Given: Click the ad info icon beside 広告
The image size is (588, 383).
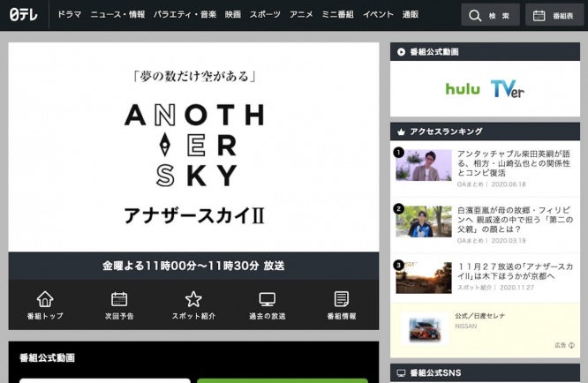Looking at the screenshot, I should click(x=571, y=345).
